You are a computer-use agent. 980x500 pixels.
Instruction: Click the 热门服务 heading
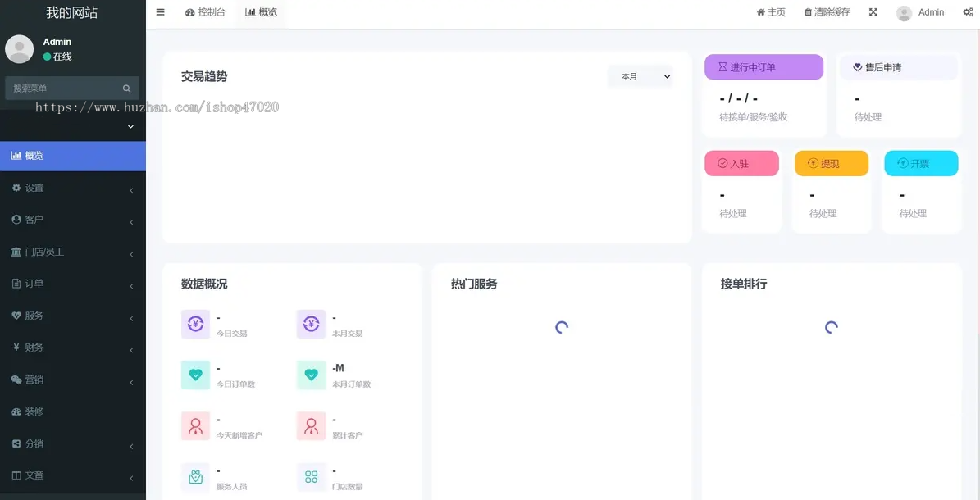474,284
